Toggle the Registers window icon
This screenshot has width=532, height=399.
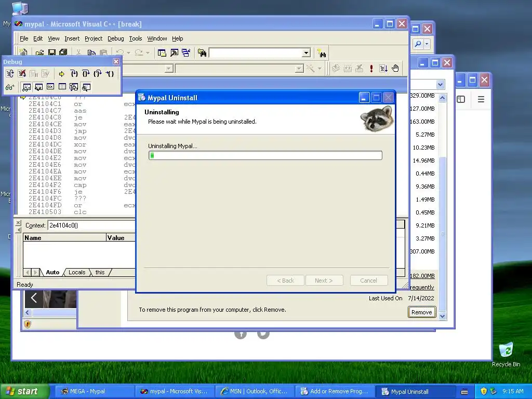50,87
